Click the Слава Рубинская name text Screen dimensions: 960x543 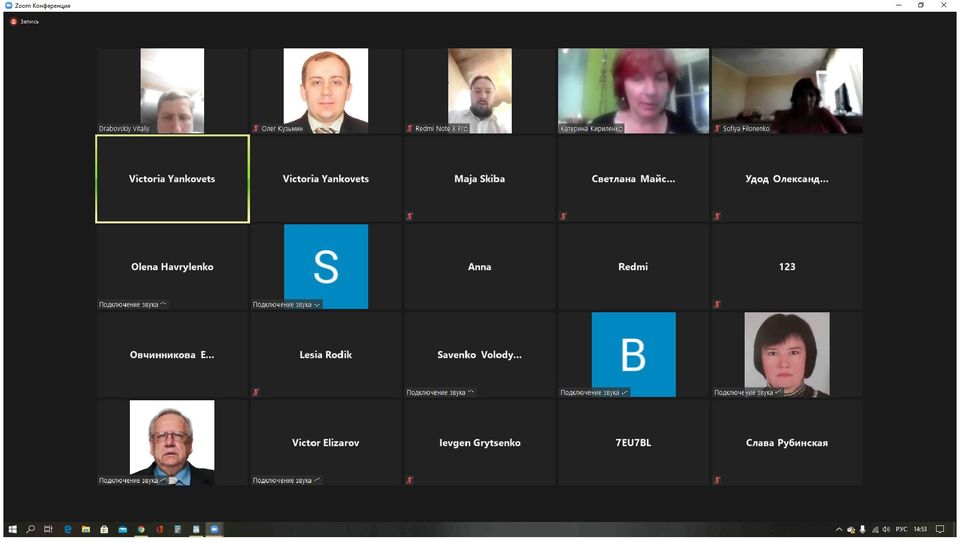tap(787, 443)
